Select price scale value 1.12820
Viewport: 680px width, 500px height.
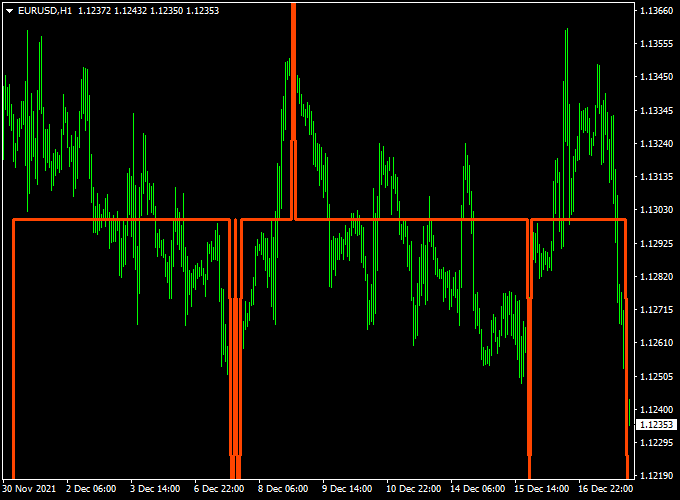pos(656,277)
